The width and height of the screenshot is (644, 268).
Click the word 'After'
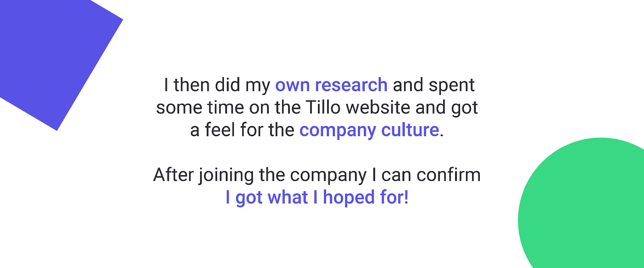[x=173, y=175]
